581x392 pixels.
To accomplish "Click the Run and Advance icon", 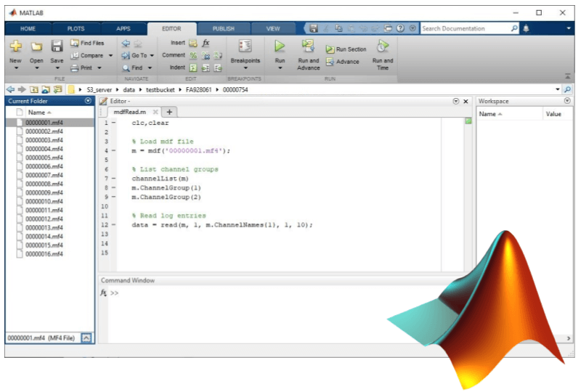I will (308, 46).
